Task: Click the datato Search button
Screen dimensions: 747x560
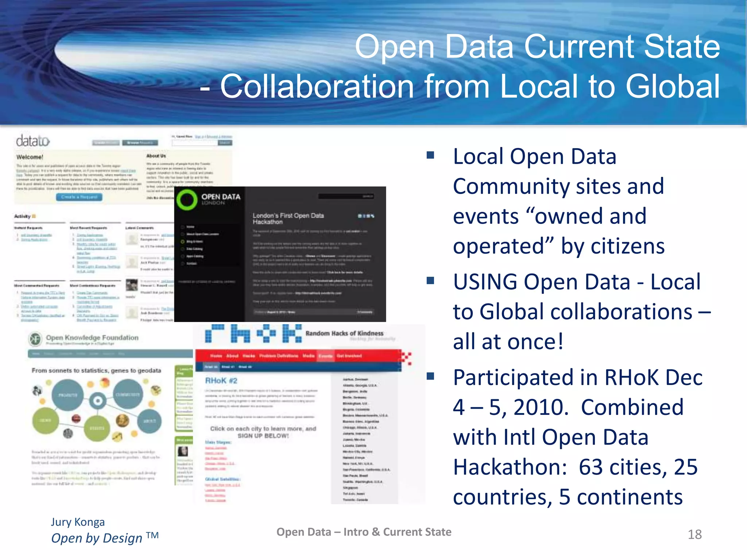Action: point(225,143)
